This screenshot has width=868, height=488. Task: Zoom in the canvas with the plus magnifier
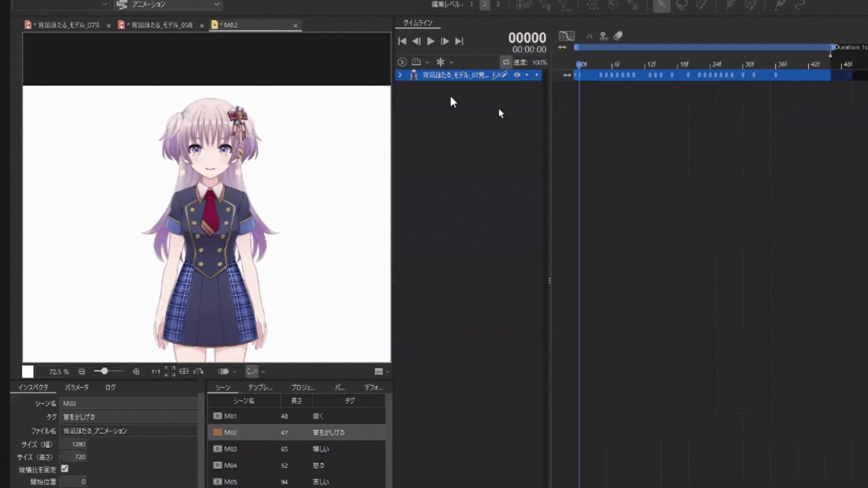click(x=136, y=371)
